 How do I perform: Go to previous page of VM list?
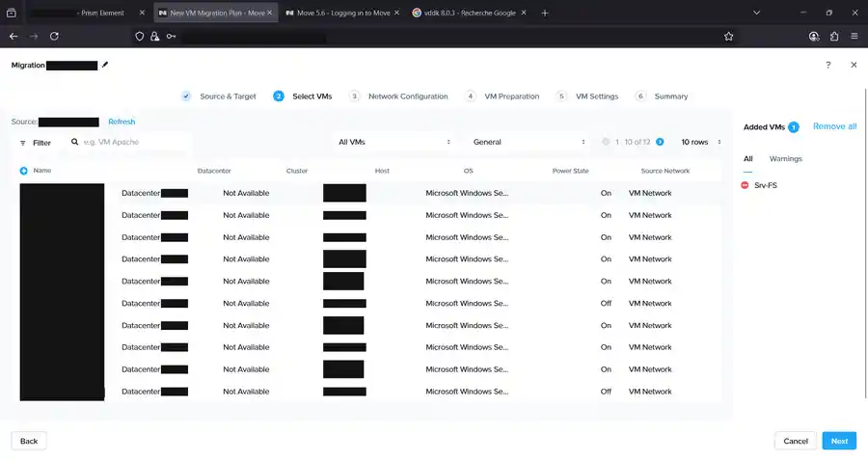pos(606,142)
